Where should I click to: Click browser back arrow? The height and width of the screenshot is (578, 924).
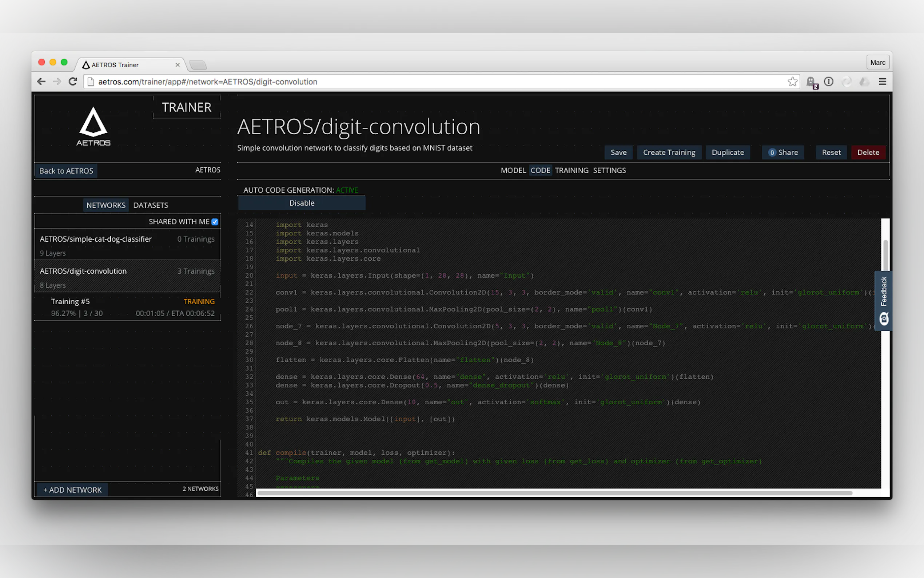[41, 82]
